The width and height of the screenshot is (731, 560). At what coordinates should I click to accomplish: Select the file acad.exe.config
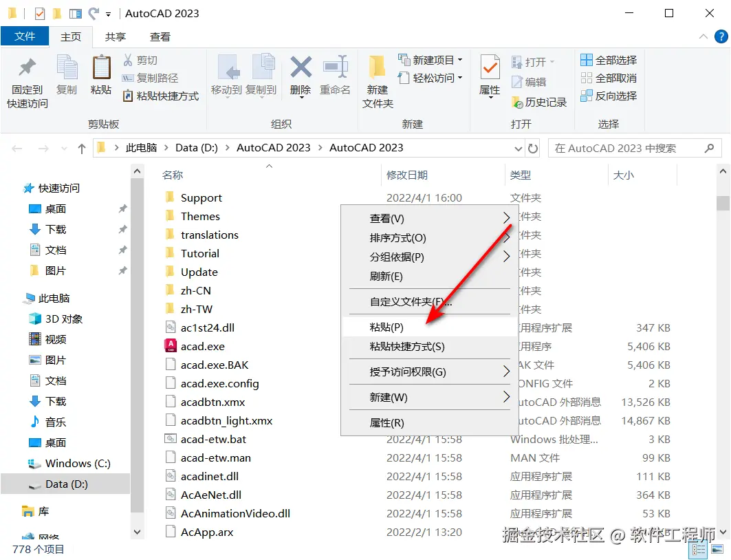[x=212, y=383]
